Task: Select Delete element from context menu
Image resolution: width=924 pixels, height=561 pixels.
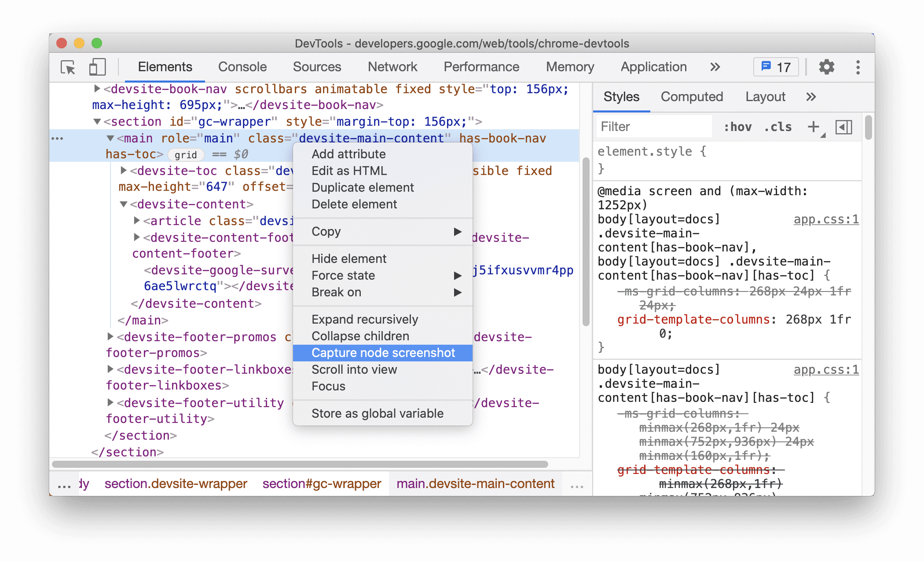Action: click(355, 204)
